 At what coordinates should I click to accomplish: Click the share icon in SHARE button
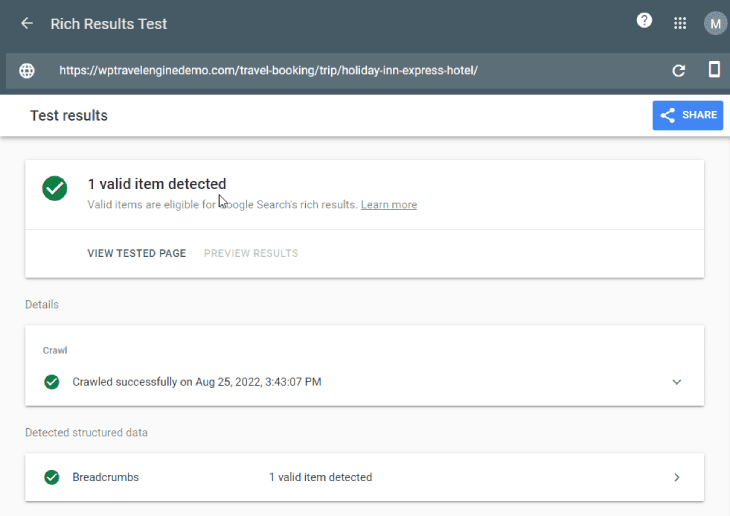[x=668, y=115]
